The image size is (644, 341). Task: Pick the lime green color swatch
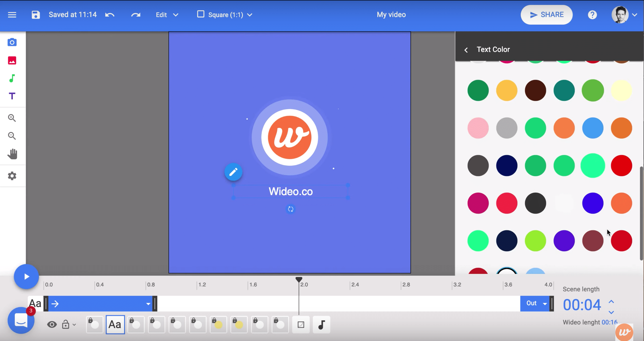(x=535, y=241)
